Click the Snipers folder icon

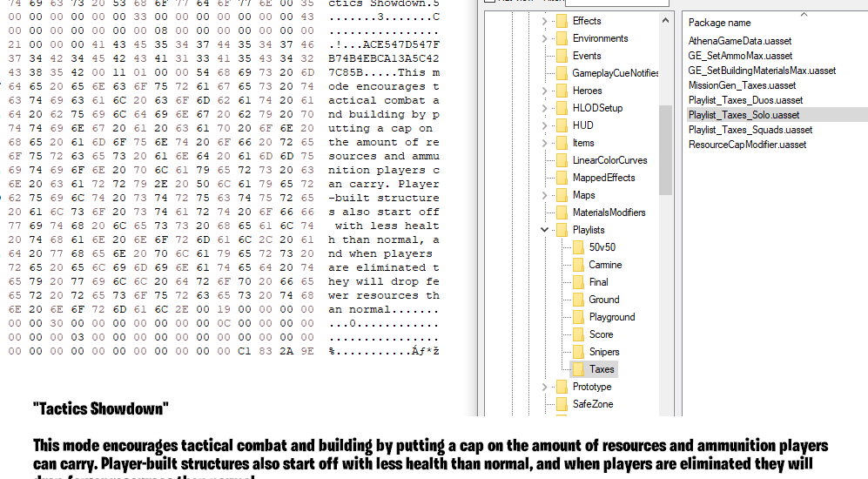pos(578,352)
